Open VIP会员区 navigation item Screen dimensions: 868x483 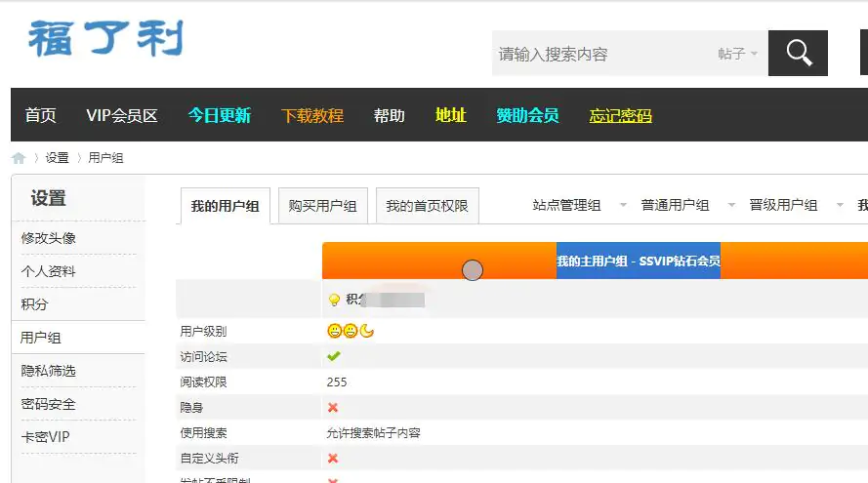click(x=122, y=115)
